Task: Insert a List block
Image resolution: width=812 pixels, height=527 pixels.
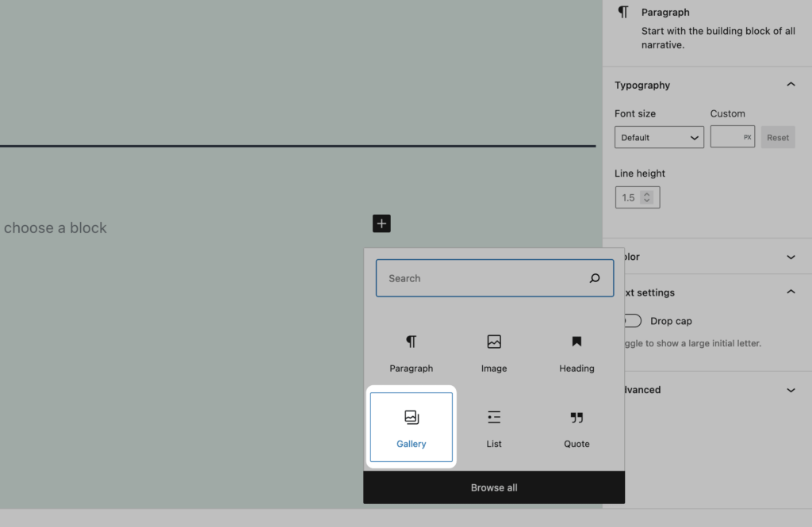Action: pos(494,428)
